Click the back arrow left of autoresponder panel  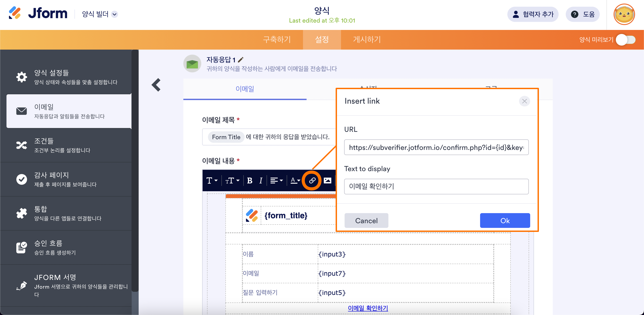156,85
